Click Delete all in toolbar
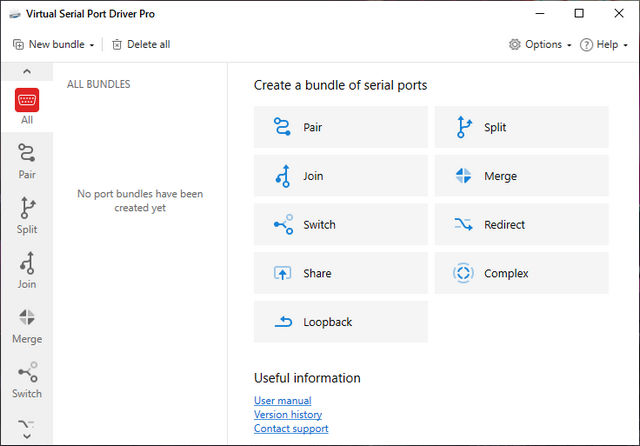The height and width of the screenshot is (446, 640). pos(141,45)
